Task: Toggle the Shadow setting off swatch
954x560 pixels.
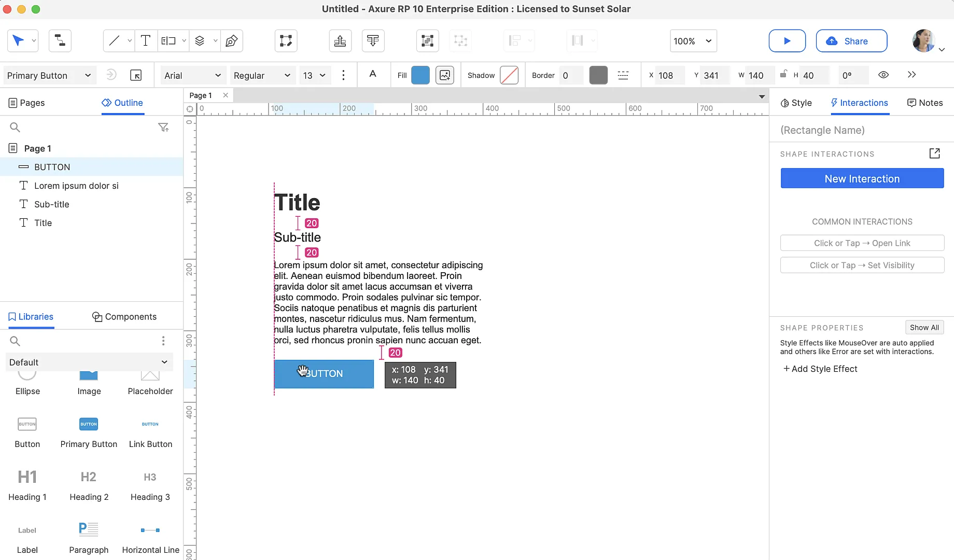Action: [509, 75]
